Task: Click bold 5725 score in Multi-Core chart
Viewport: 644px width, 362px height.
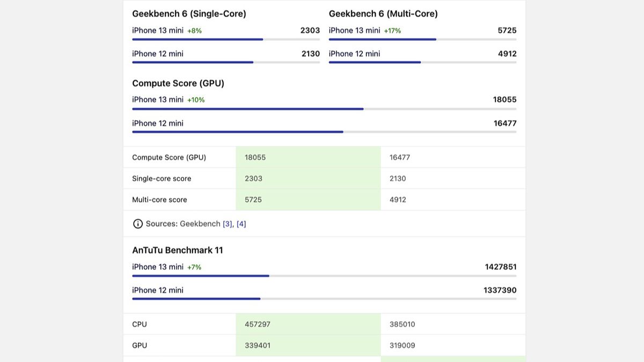Action: coord(507,31)
